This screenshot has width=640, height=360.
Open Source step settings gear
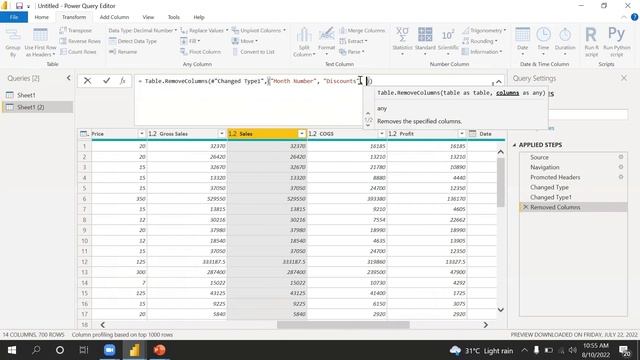coord(621,157)
